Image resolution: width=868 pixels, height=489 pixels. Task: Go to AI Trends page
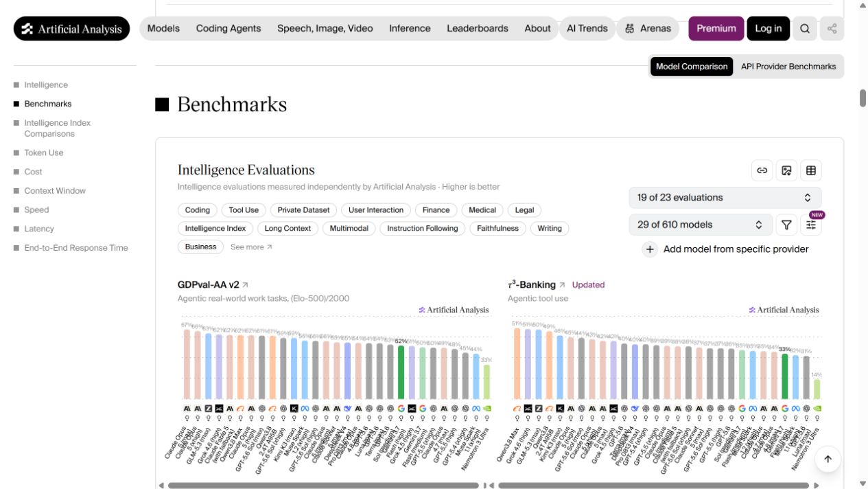587,29
